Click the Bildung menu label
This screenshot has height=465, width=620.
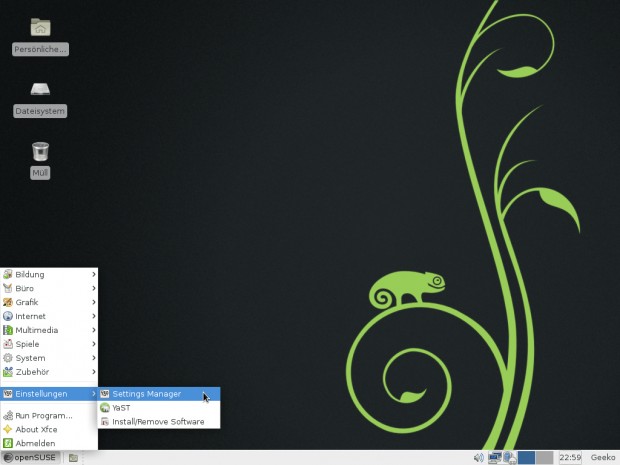click(30, 274)
